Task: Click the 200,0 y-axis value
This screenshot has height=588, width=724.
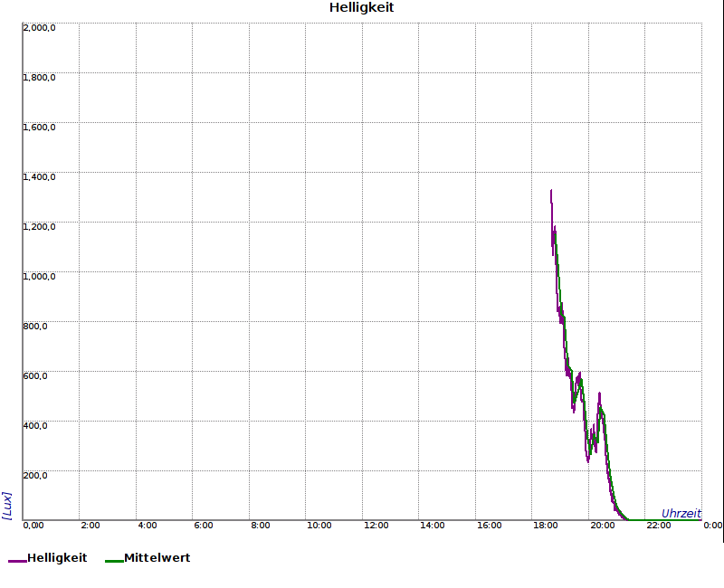Action: click(35, 476)
